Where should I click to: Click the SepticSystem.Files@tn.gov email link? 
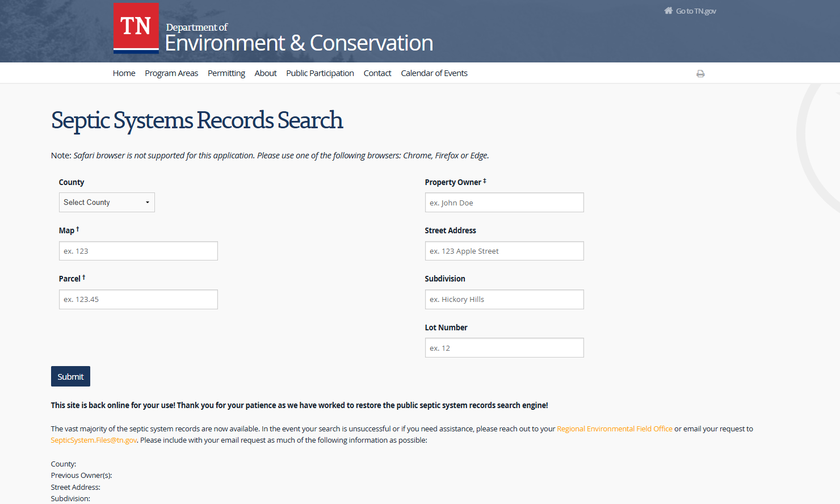coord(94,440)
